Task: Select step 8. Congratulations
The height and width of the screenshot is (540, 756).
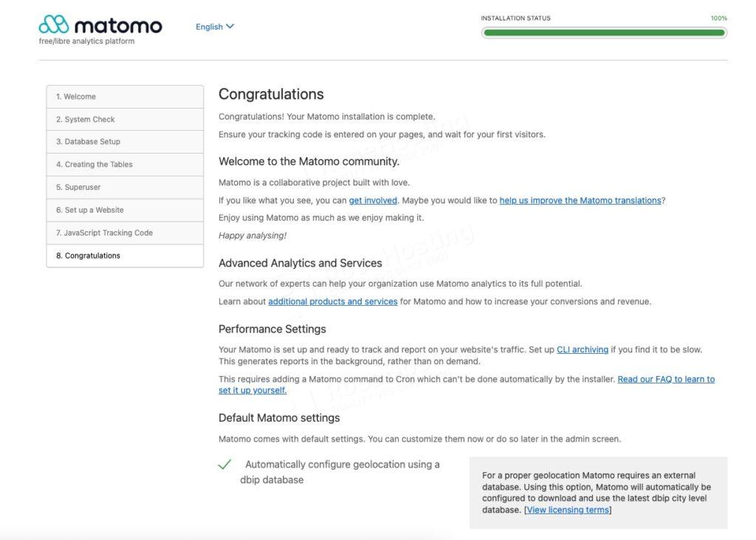Action: pyautogui.click(x=125, y=256)
